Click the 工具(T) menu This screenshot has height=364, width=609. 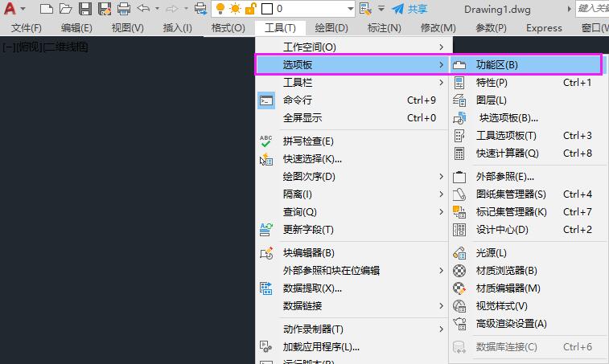pyautogui.click(x=280, y=28)
